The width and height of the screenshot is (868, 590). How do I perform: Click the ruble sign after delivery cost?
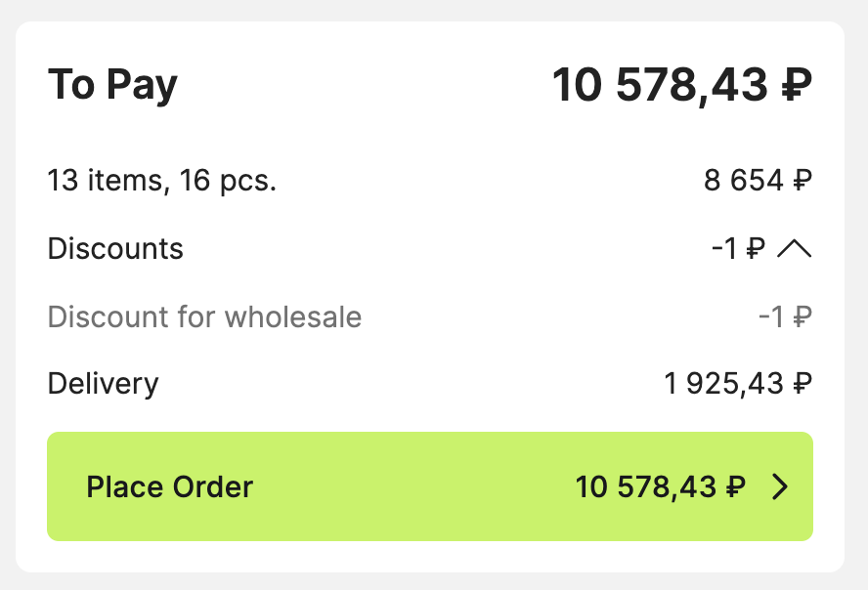pos(803,384)
